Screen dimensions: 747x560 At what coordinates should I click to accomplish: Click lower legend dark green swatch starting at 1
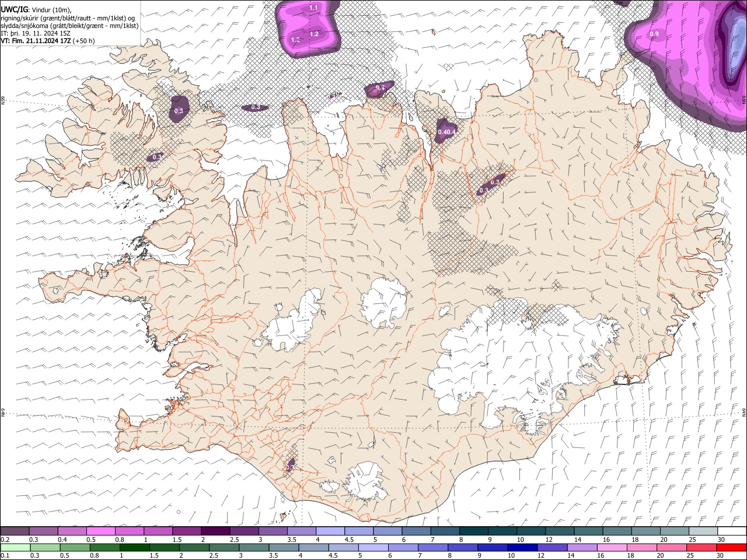(x=135, y=547)
